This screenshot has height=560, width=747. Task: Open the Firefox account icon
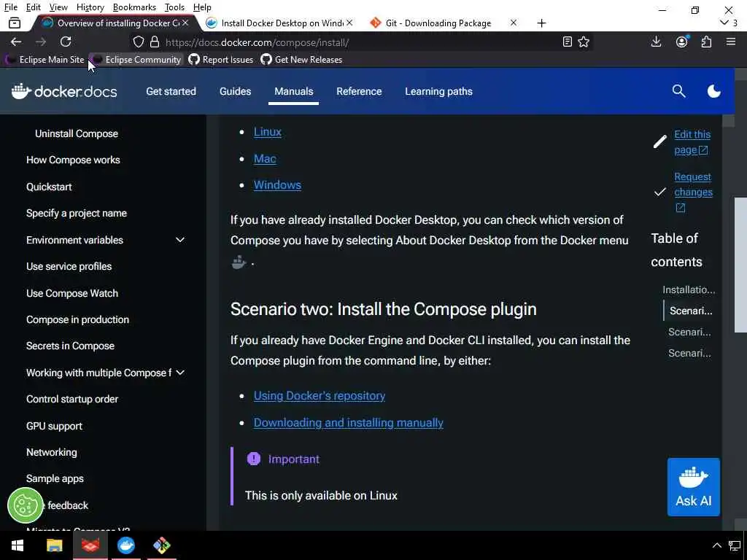click(x=682, y=42)
